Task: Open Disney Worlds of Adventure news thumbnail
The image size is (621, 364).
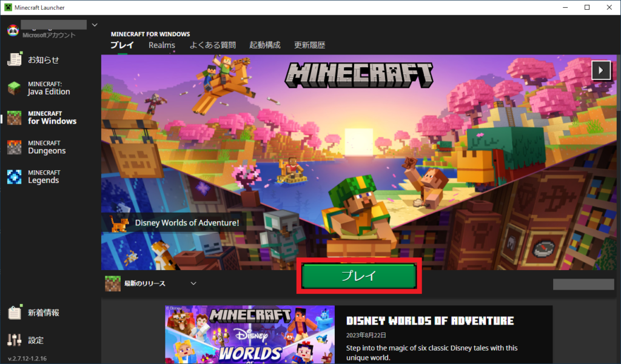Action: point(250,334)
